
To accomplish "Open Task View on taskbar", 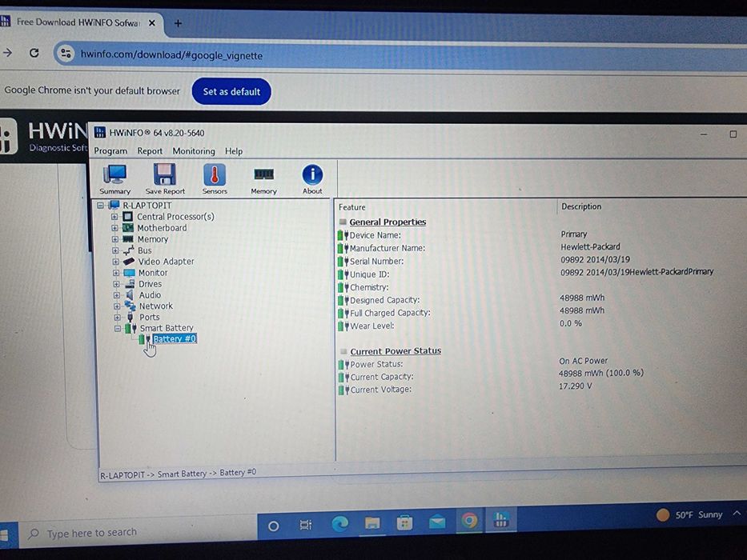I will 305,526.
